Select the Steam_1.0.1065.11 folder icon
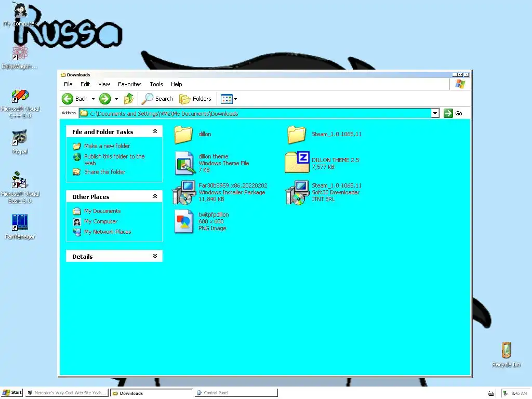 (x=297, y=135)
